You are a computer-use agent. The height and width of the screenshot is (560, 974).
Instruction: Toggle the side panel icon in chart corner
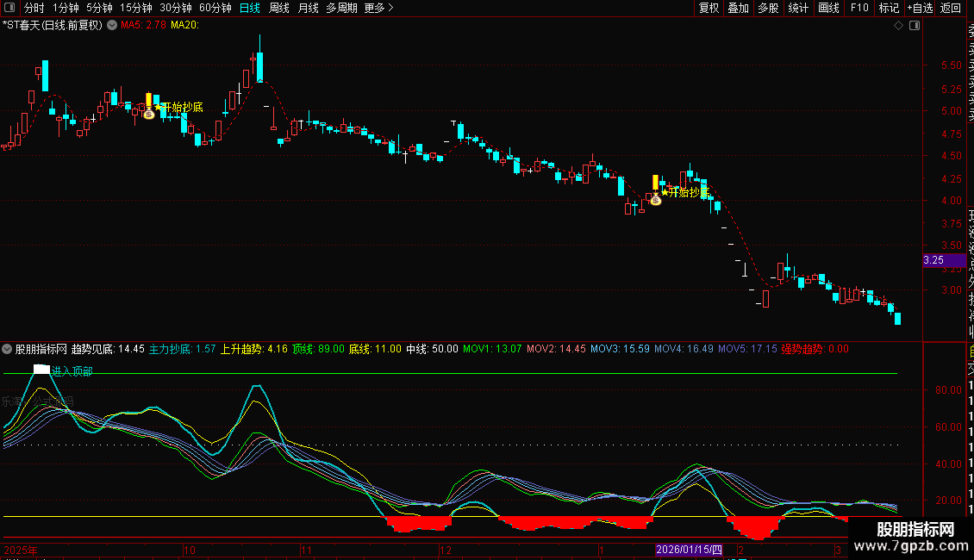[x=915, y=26]
